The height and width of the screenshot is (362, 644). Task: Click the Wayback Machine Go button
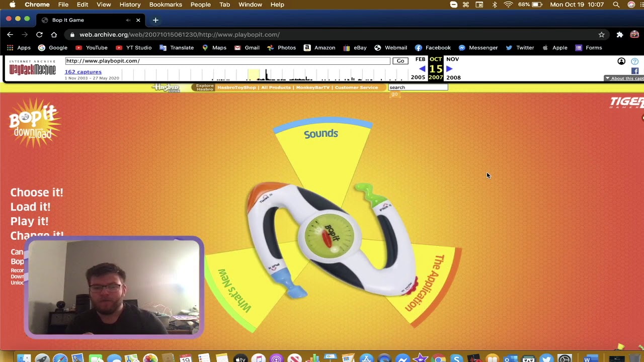[x=400, y=61]
